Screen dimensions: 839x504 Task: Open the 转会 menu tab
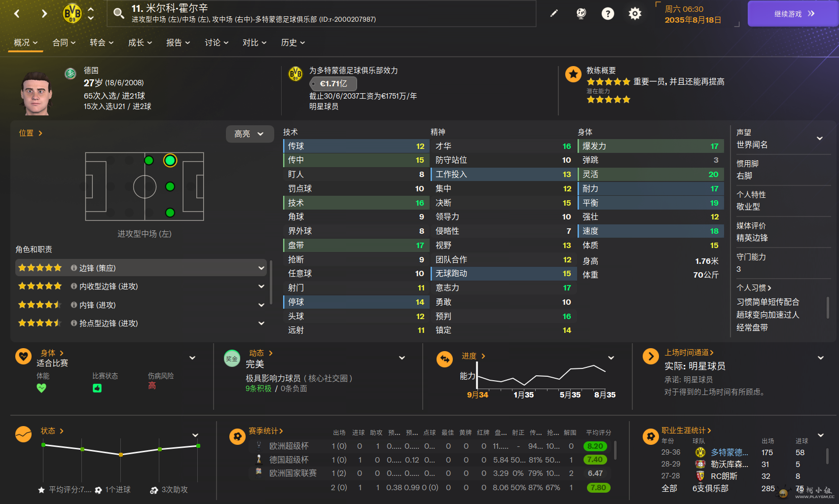click(102, 43)
